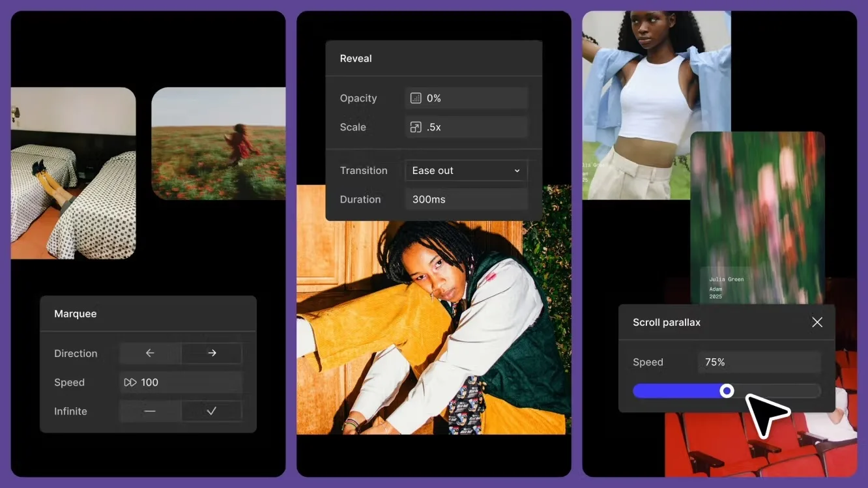
Task: Click the Direction label in Marquee
Action: pos(76,354)
